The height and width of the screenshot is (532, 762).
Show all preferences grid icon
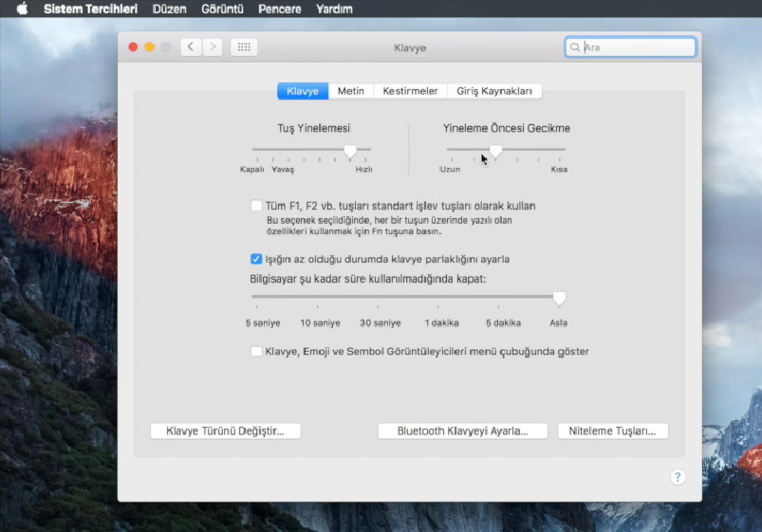[243, 46]
